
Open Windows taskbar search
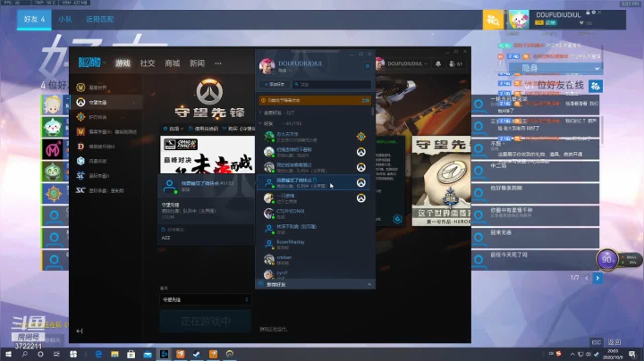tap(24, 354)
